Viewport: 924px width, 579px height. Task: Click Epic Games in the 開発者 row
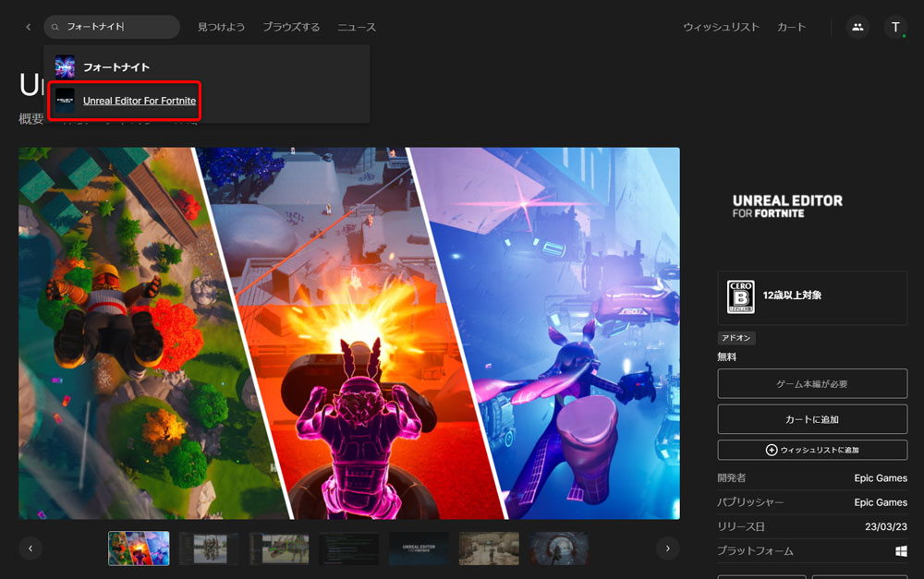pos(881,478)
